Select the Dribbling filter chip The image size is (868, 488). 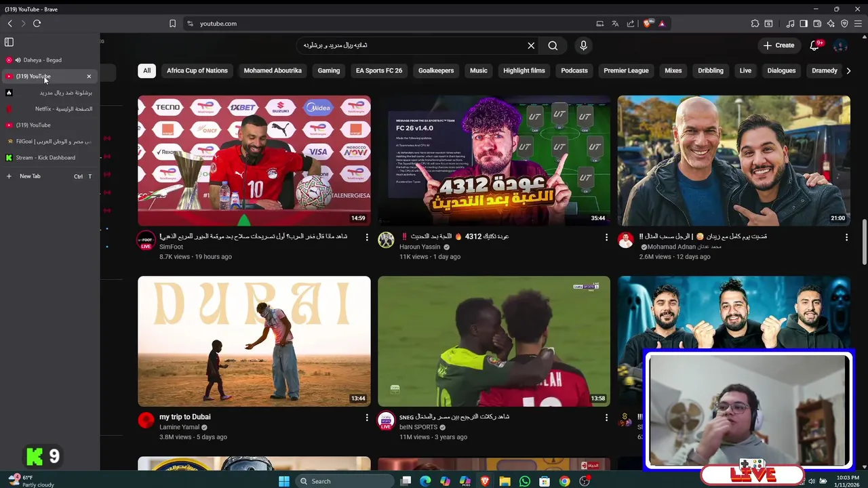(x=711, y=70)
